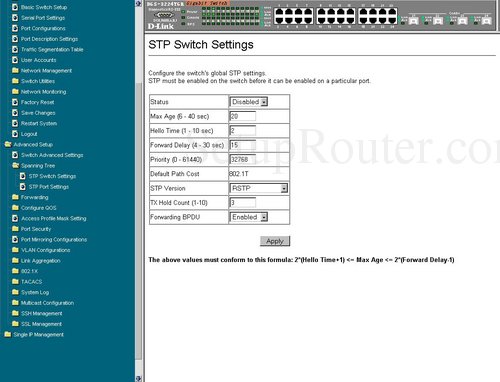Collapse the Advanced Setup folder
The width and height of the screenshot is (500, 382).
8,144
